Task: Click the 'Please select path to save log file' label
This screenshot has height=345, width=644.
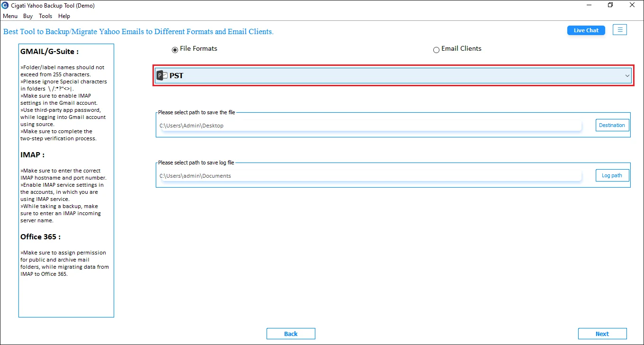Action: (x=196, y=163)
